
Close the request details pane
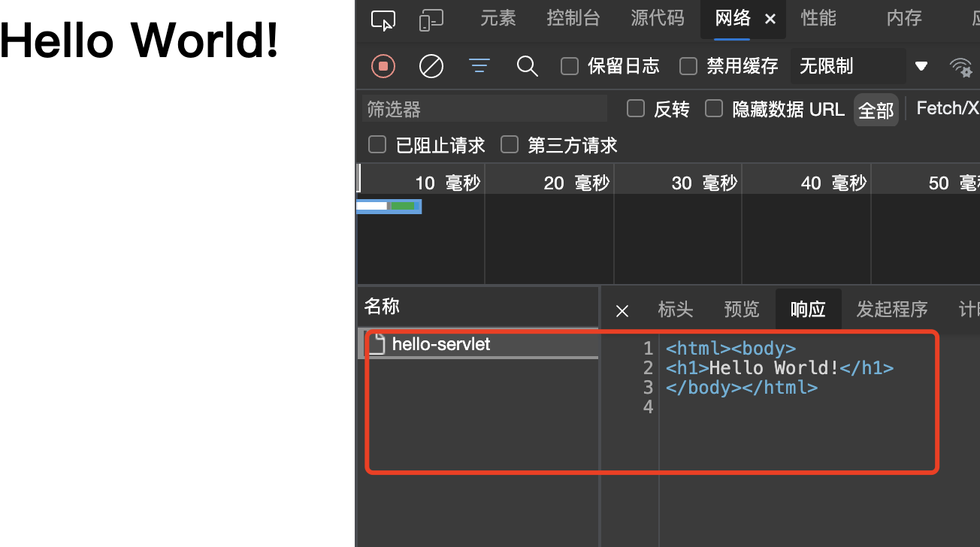(x=622, y=310)
